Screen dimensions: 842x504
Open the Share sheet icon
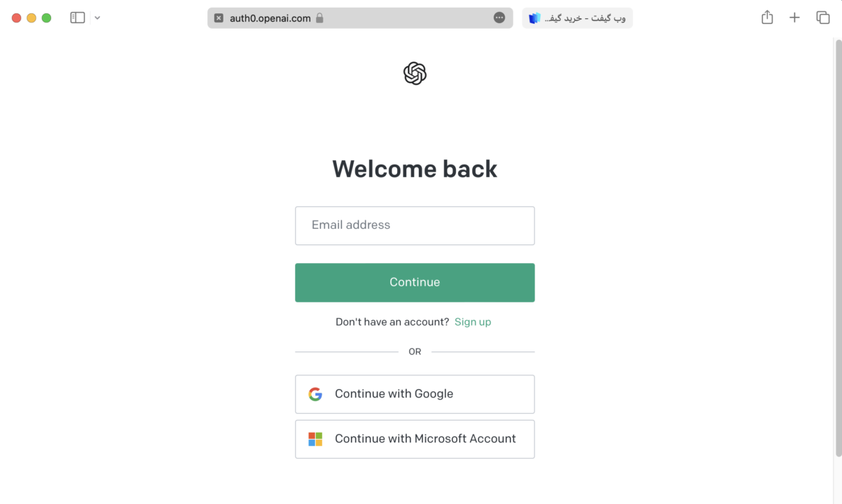tap(767, 17)
